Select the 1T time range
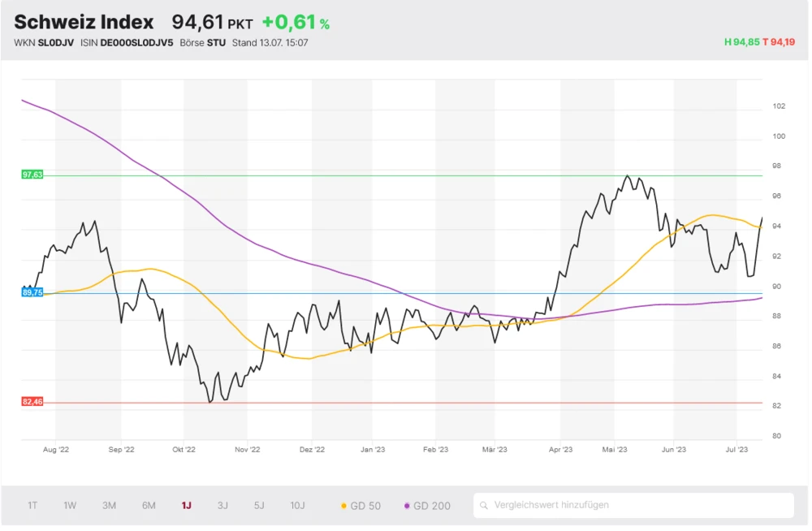Image resolution: width=812 pixels, height=531 pixels. [32, 506]
